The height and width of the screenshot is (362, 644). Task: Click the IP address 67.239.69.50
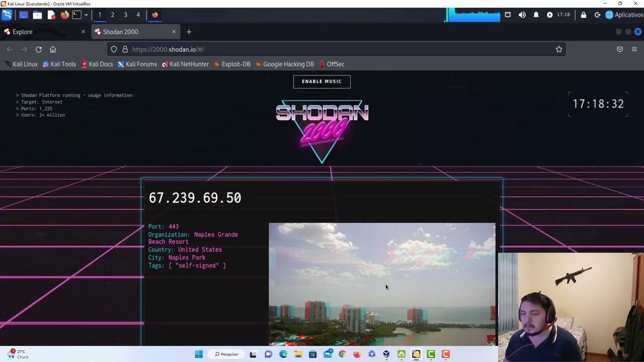pos(195,198)
